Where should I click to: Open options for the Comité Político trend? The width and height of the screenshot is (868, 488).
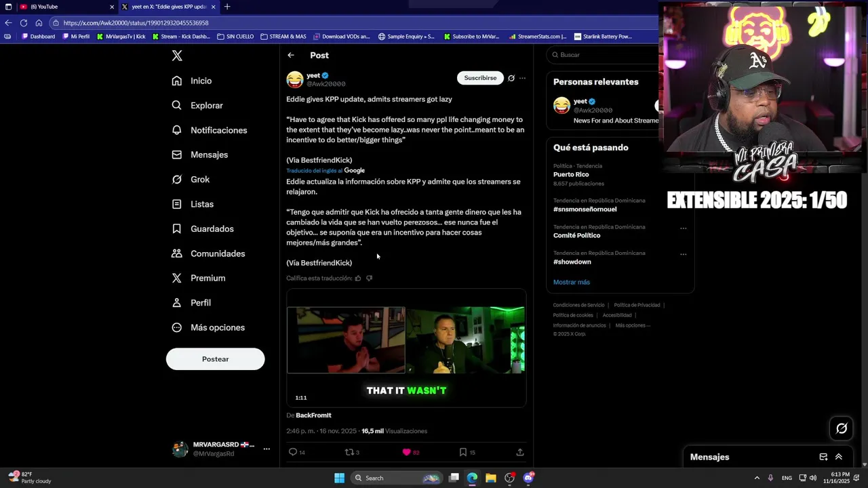(683, 228)
